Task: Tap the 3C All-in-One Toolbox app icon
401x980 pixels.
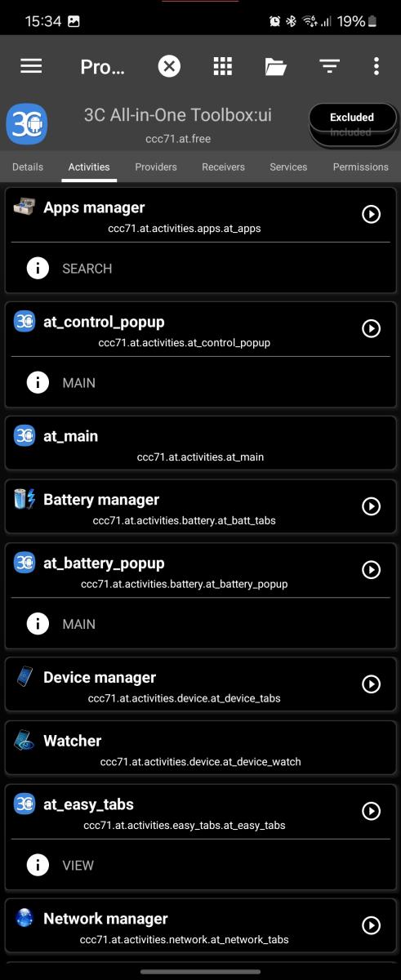Action: (27, 125)
